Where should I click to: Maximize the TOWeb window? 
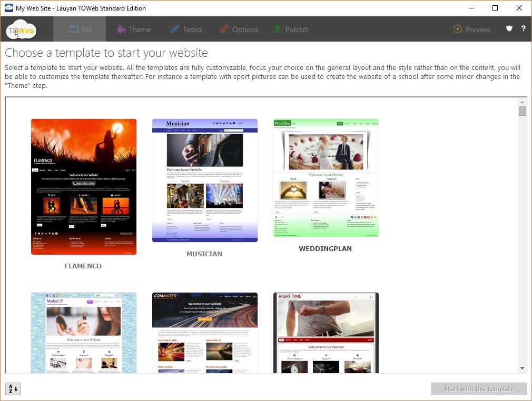click(495, 8)
